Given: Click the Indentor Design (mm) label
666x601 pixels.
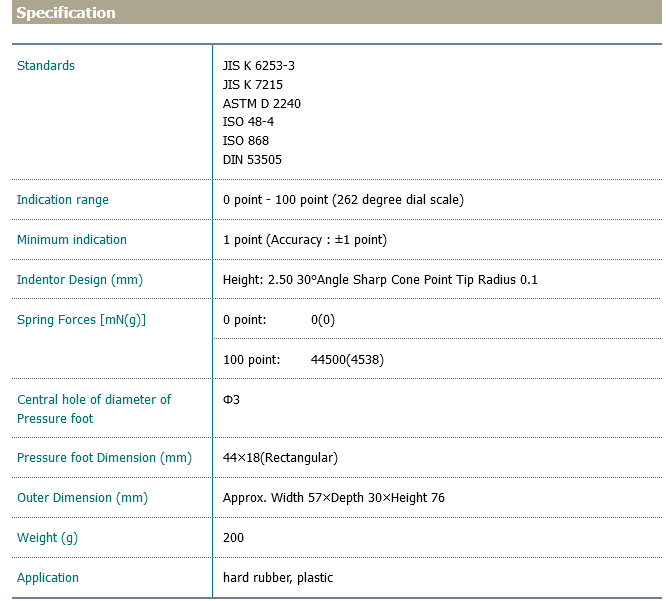Looking at the screenshot, I should pyautogui.click(x=80, y=280).
